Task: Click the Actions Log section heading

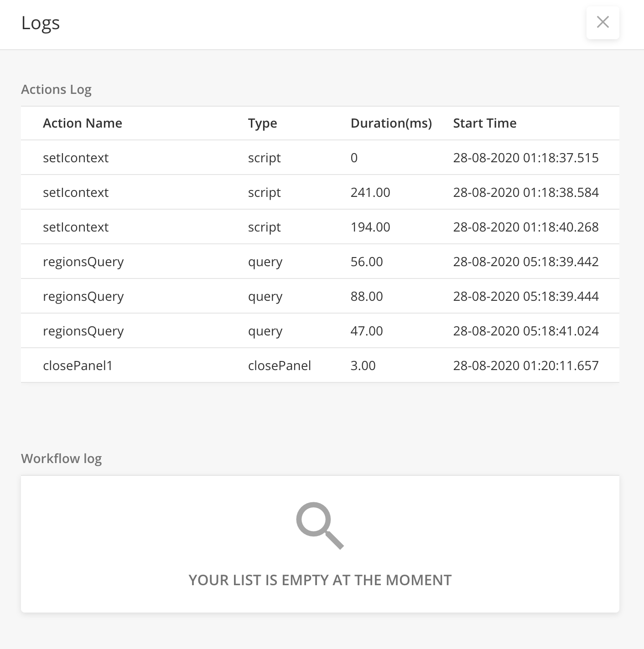Action: (x=56, y=89)
